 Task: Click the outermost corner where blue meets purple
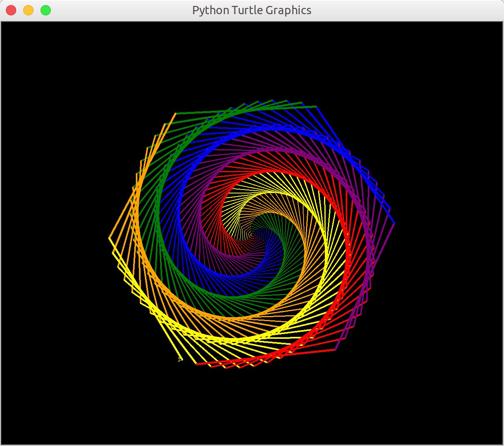pos(394,223)
